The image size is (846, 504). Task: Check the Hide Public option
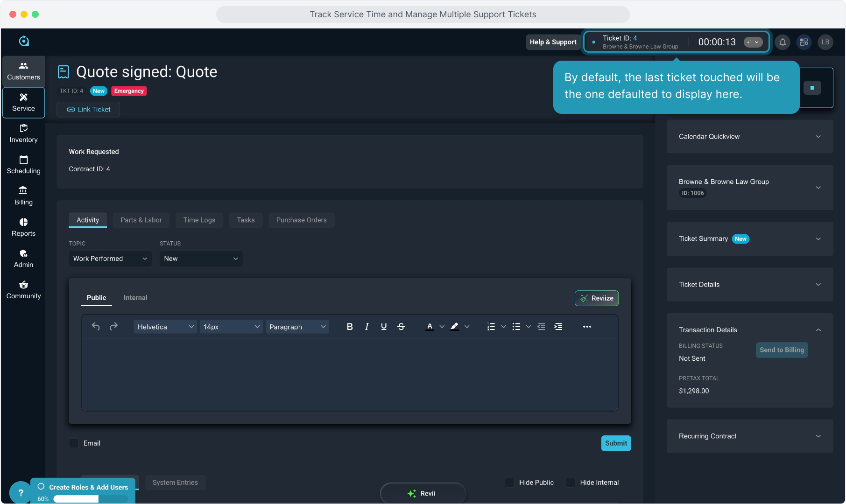[x=510, y=483]
